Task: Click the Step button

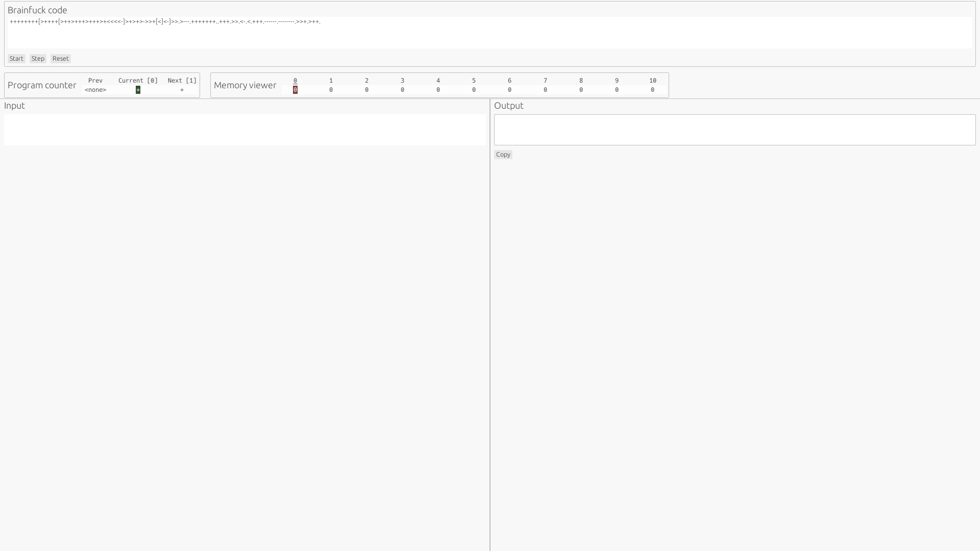Action: tap(38, 59)
